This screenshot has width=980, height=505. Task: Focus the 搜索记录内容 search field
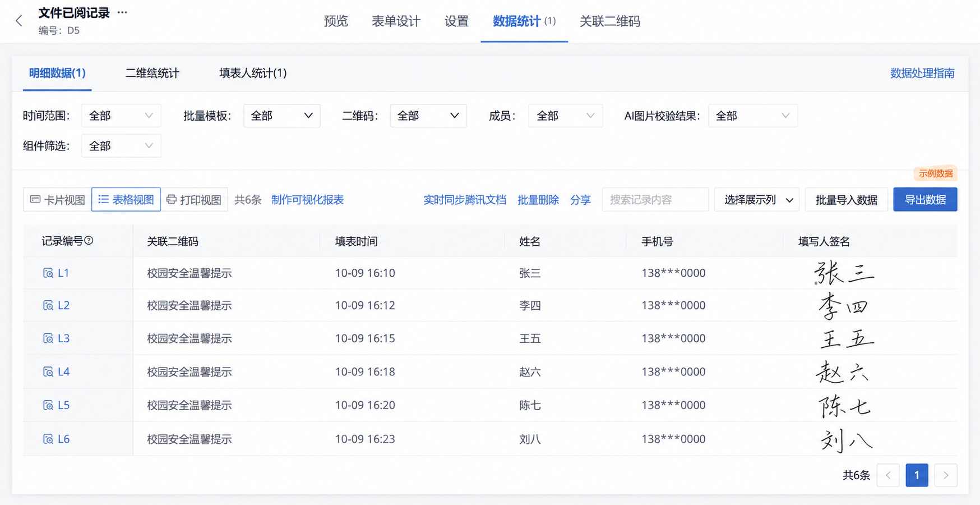tap(655, 200)
